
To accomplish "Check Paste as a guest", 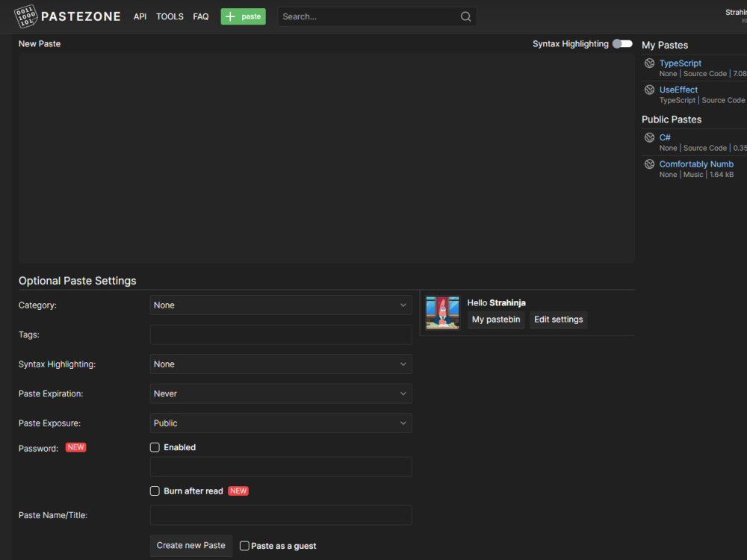I will [244, 546].
